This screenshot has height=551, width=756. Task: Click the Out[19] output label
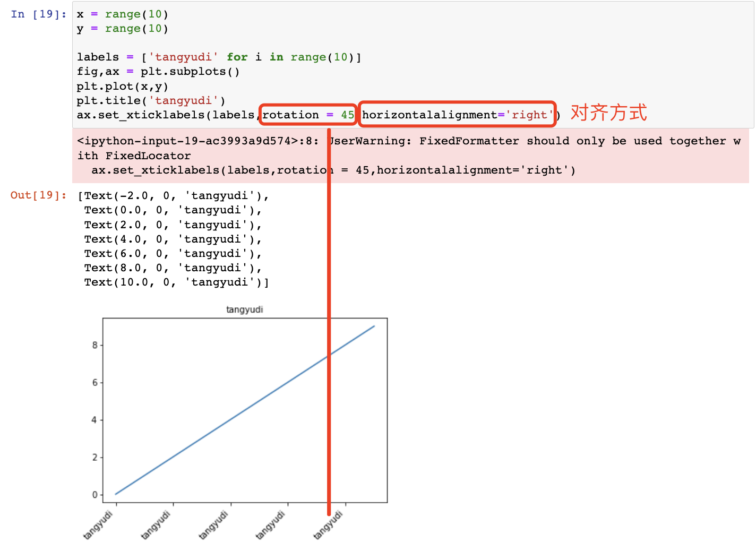(36, 195)
